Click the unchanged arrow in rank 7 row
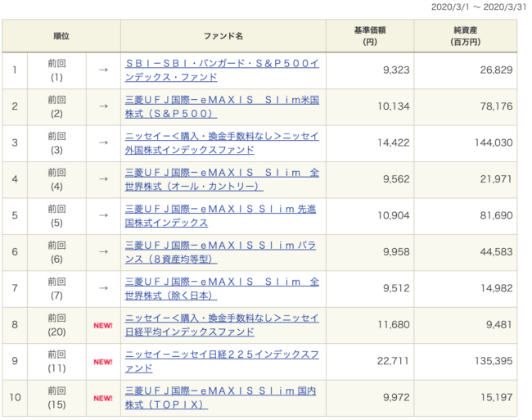Image resolution: width=532 pixels, height=420 pixels. [x=103, y=288]
